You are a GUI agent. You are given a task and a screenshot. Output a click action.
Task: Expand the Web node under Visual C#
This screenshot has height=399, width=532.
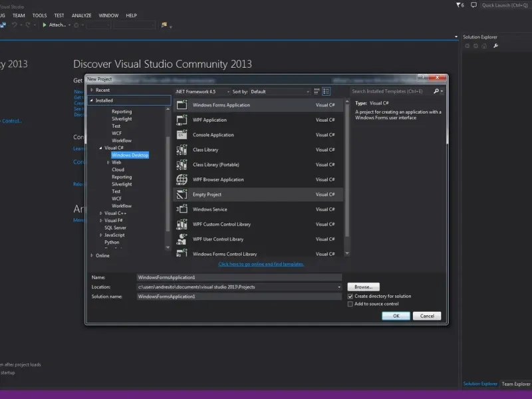(108, 162)
